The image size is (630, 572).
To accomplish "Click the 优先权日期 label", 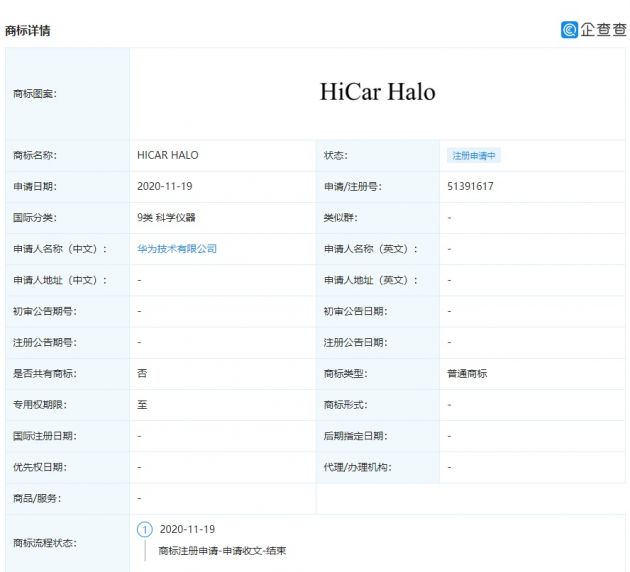I will [40, 467].
